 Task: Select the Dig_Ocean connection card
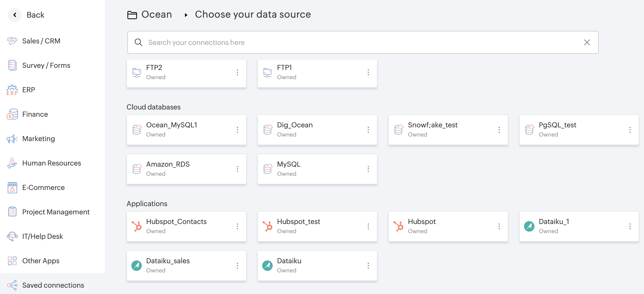(310, 130)
